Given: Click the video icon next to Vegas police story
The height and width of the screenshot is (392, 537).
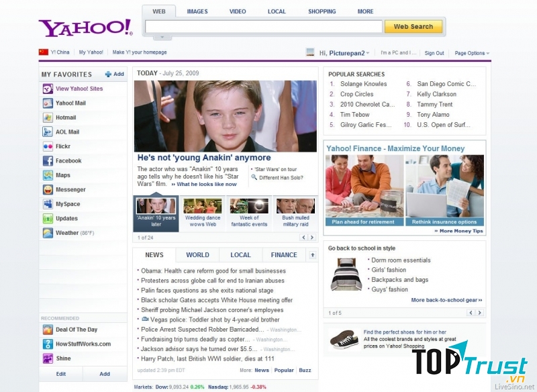Looking at the screenshot, I should [145, 319].
